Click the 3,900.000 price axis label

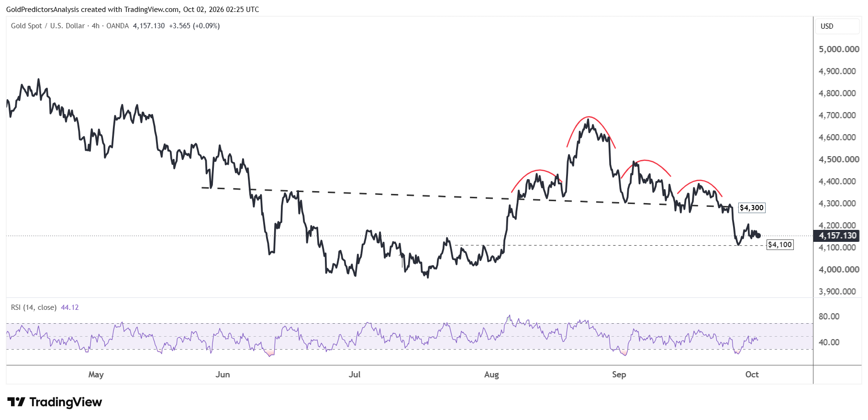[x=837, y=292]
